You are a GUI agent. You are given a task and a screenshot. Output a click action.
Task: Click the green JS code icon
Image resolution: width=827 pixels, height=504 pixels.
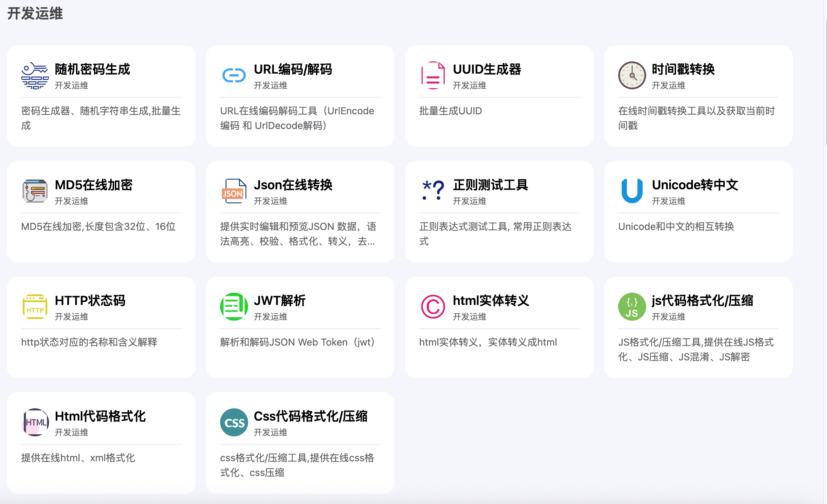click(x=632, y=307)
